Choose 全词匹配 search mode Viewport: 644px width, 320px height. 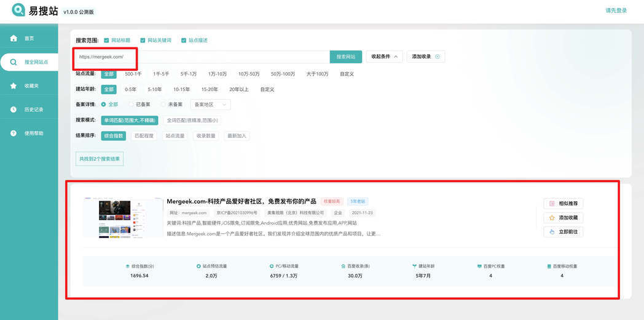click(x=192, y=121)
